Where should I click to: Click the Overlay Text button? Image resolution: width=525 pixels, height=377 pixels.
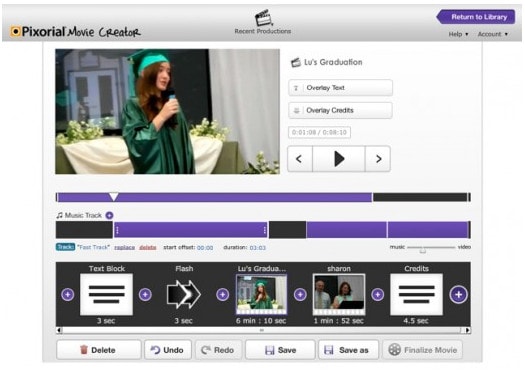pos(340,88)
